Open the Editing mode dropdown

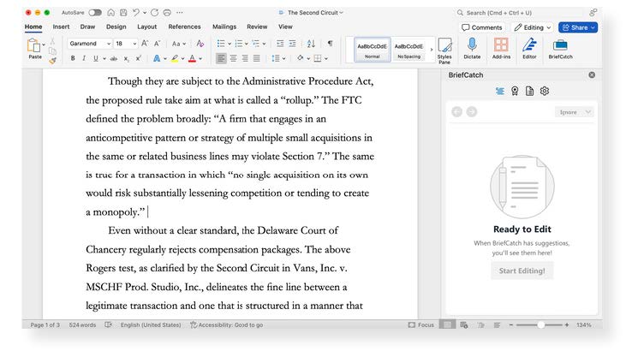533,27
